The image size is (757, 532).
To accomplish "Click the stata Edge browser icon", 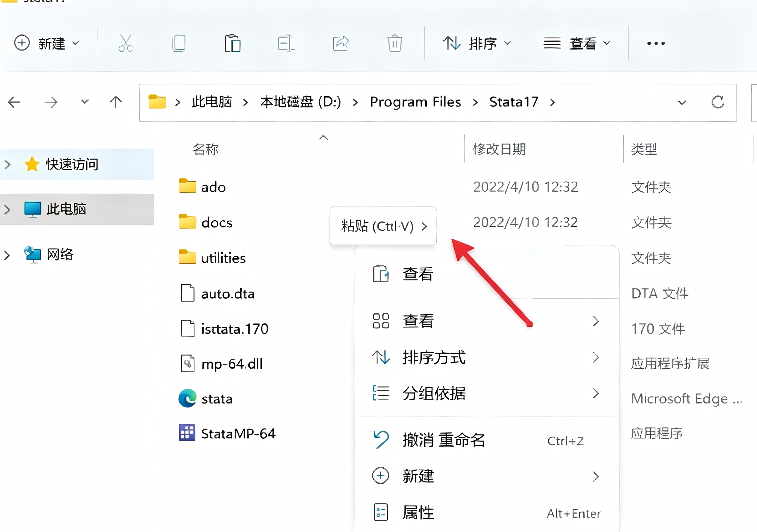I will (x=187, y=398).
